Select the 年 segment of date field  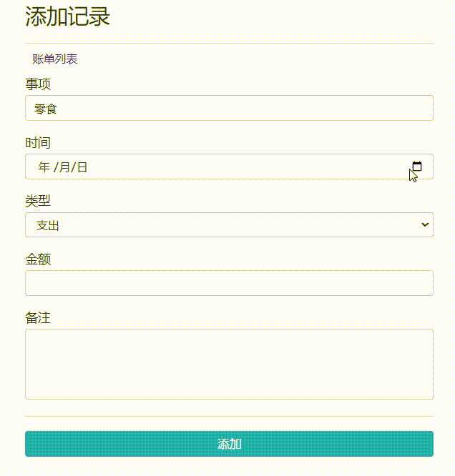pos(44,167)
